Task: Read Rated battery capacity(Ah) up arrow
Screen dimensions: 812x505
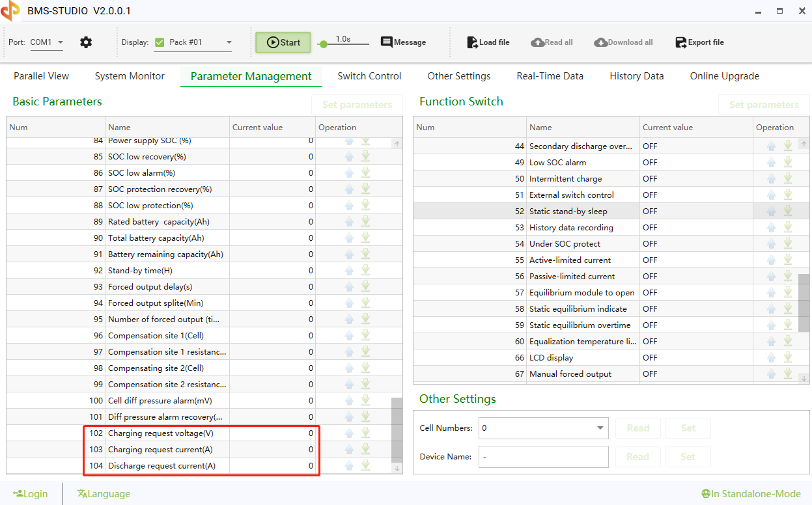Action: [x=349, y=222]
